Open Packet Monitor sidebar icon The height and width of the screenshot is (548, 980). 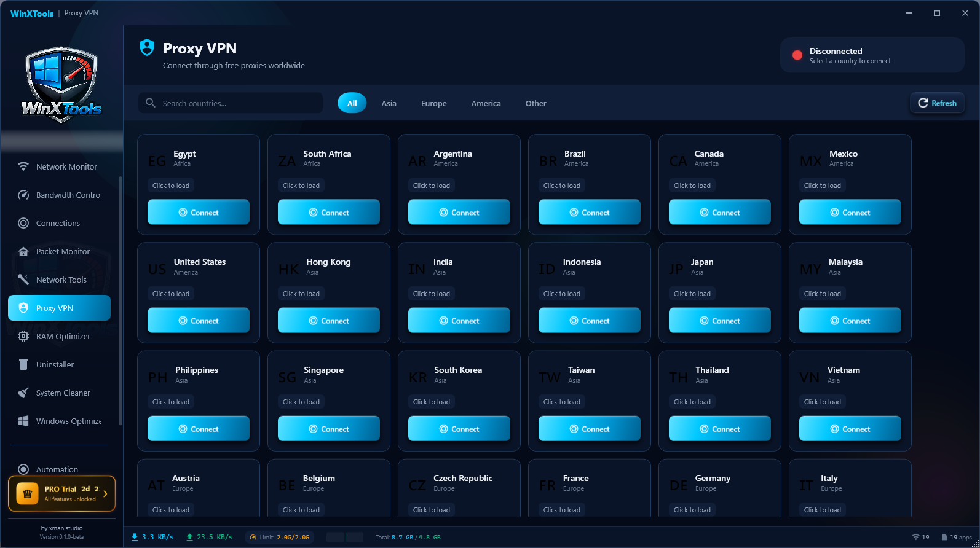[23, 251]
